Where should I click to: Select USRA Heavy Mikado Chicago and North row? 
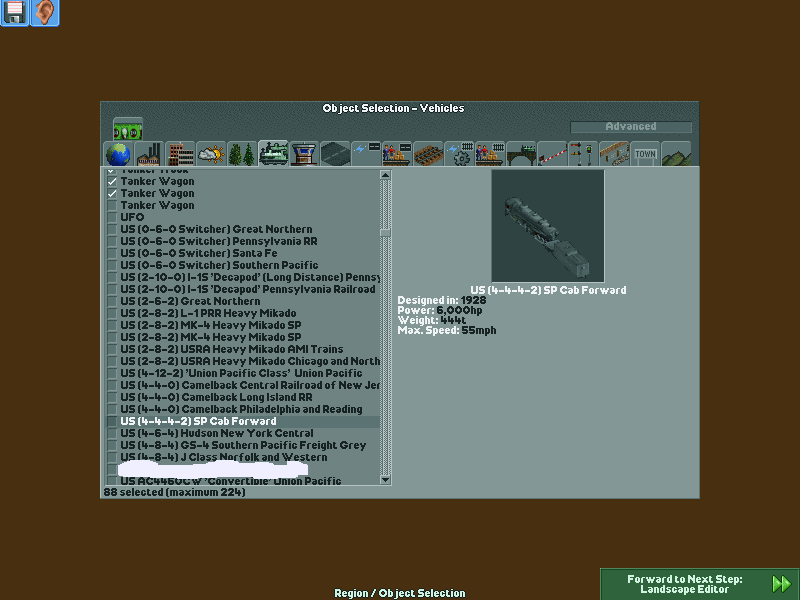click(242, 361)
